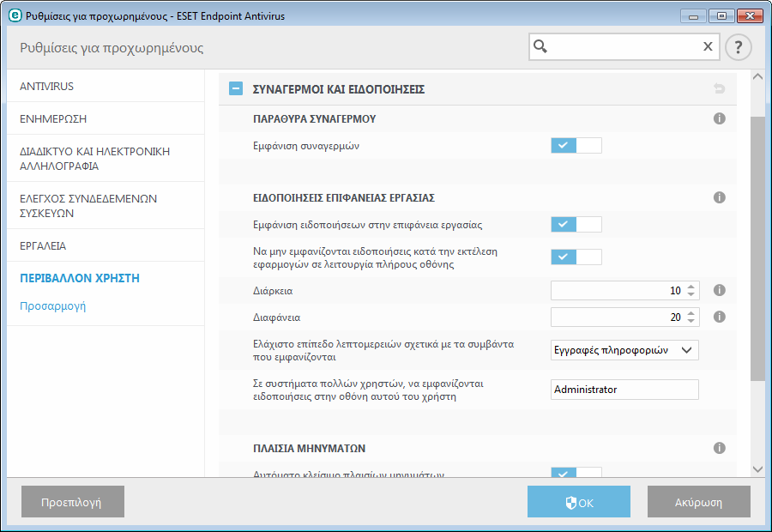Close the ESET settings window

pyautogui.click(x=751, y=16)
